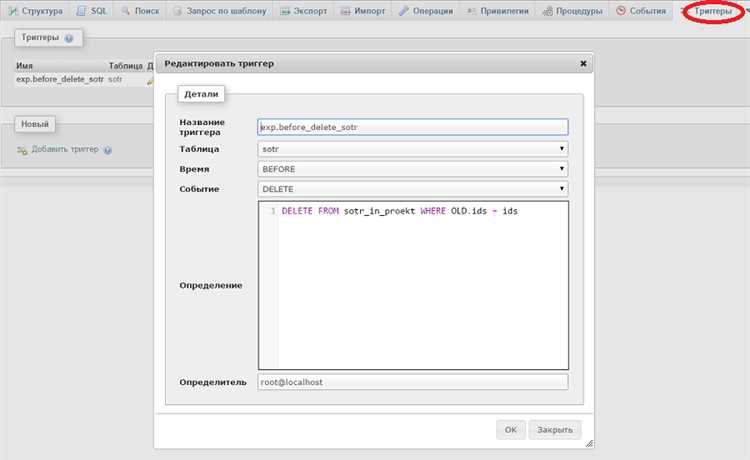Image resolution: width=750 pixels, height=460 pixels.
Task: Click the Привилегии tab icon
Action: (x=474, y=11)
